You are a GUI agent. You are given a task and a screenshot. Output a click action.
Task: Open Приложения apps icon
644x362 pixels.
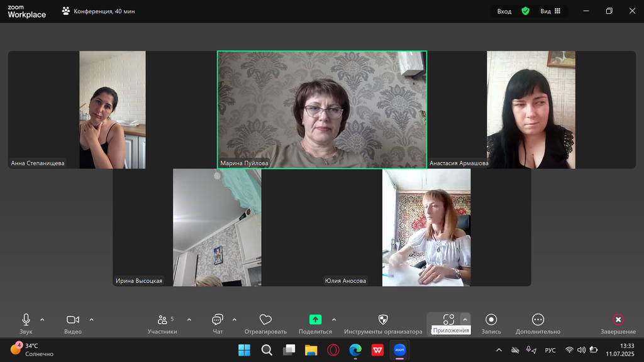point(448,320)
